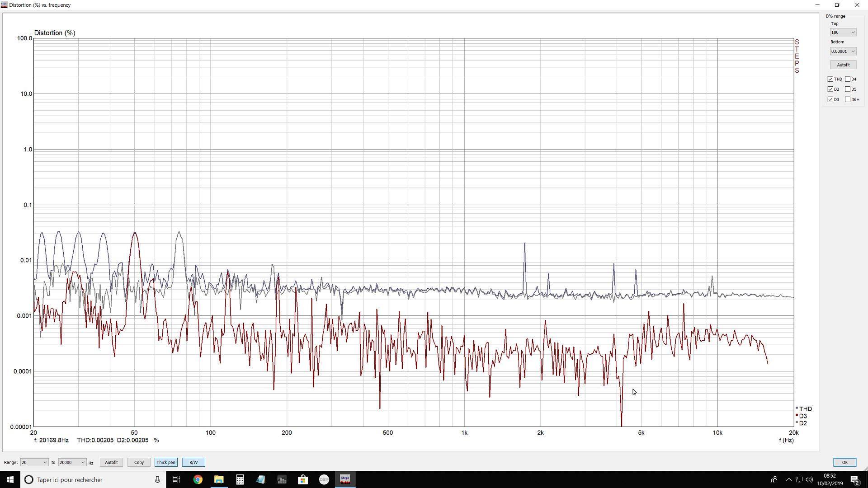Viewport: 868px width, 488px height.
Task: Minimize the Distortion window
Action: (817, 5)
